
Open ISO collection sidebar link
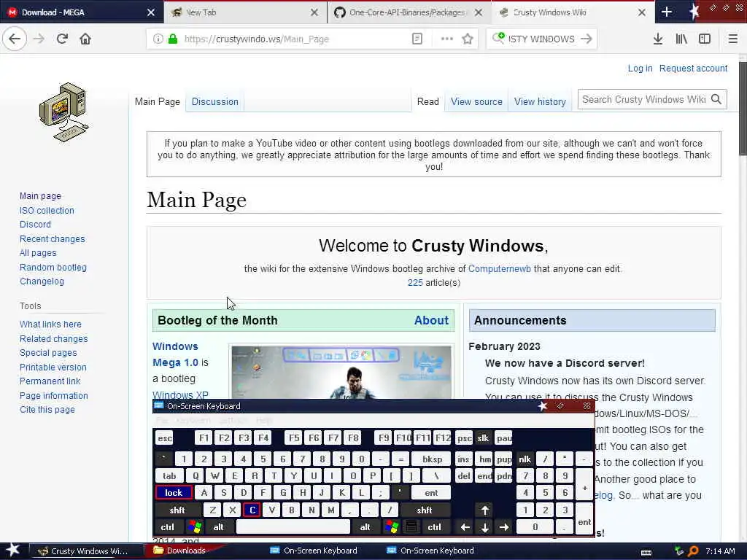click(47, 210)
